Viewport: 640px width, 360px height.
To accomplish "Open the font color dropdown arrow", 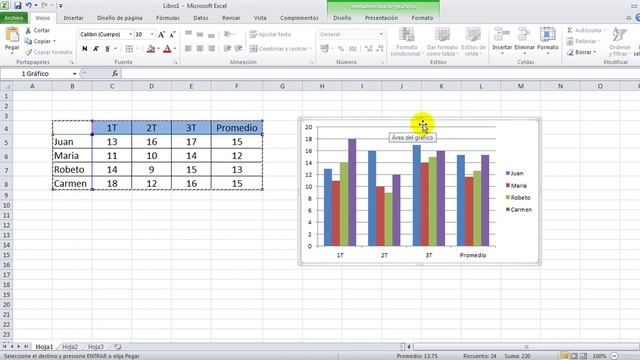I will pos(175,49).
